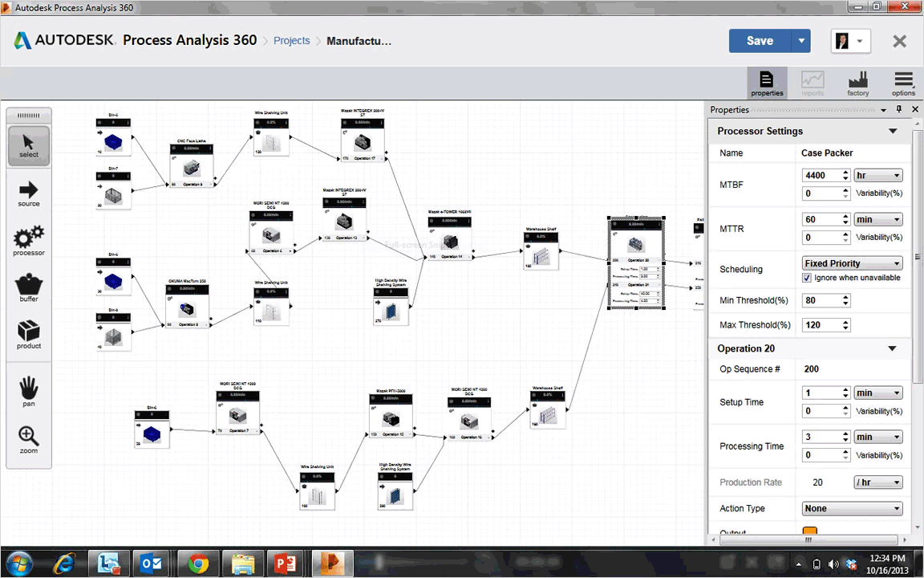
Task: Click the Manufactu... breadcrumb
Action: (x=359, y=41)
